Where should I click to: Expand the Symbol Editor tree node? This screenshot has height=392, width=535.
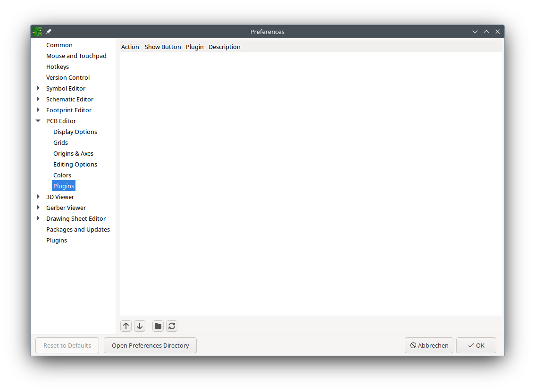tap(38, 88)
